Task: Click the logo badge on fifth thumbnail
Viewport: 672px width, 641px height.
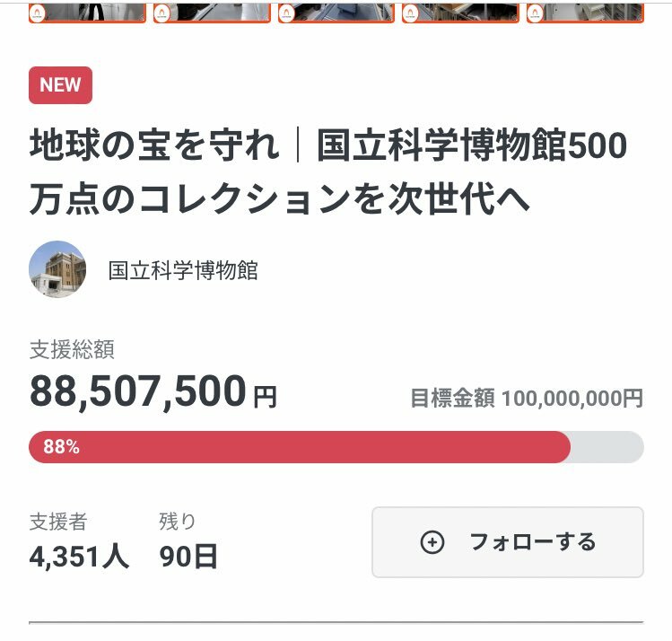Action: pos(535,13)
